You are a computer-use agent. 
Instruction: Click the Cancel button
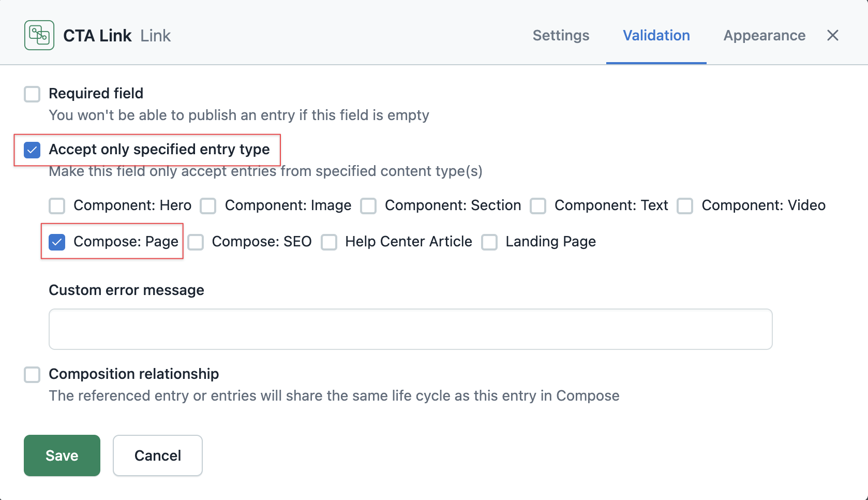(x=157, y=455)
